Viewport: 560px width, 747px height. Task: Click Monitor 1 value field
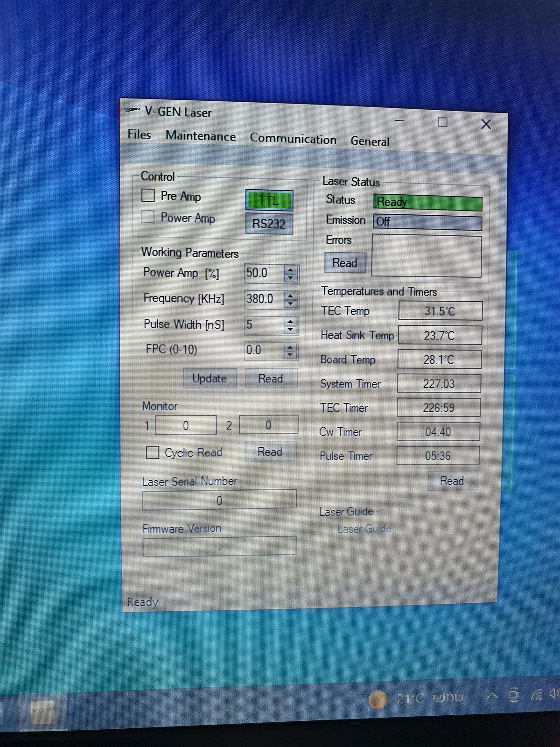186,425
